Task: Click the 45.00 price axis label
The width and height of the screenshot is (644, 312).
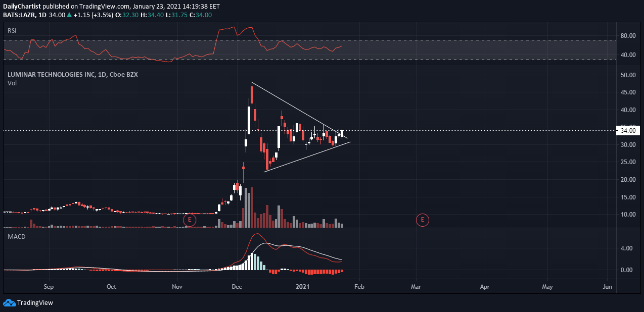Action: pyautogui.click(x=628, y=92)
